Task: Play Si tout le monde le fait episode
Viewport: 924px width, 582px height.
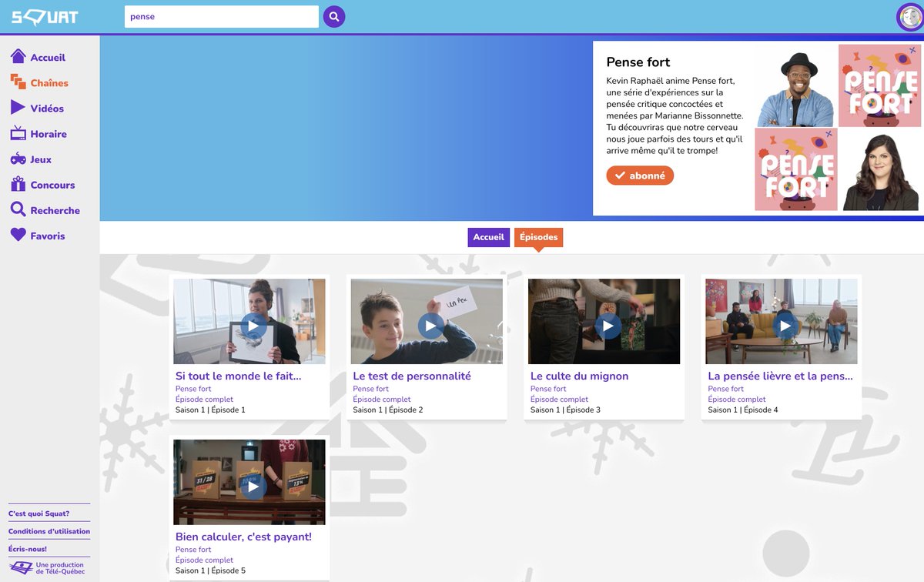Action: [x=253, y=326]
